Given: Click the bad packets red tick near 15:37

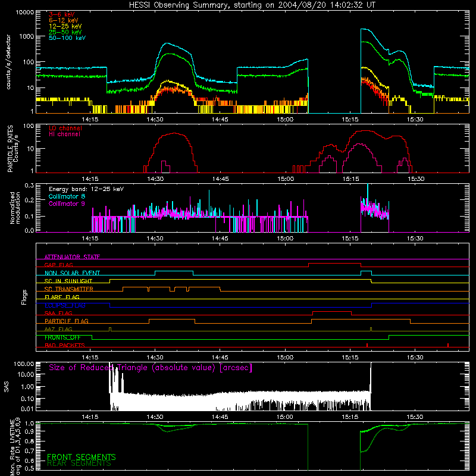Looking at the screenshot, I should pos(448,345).
